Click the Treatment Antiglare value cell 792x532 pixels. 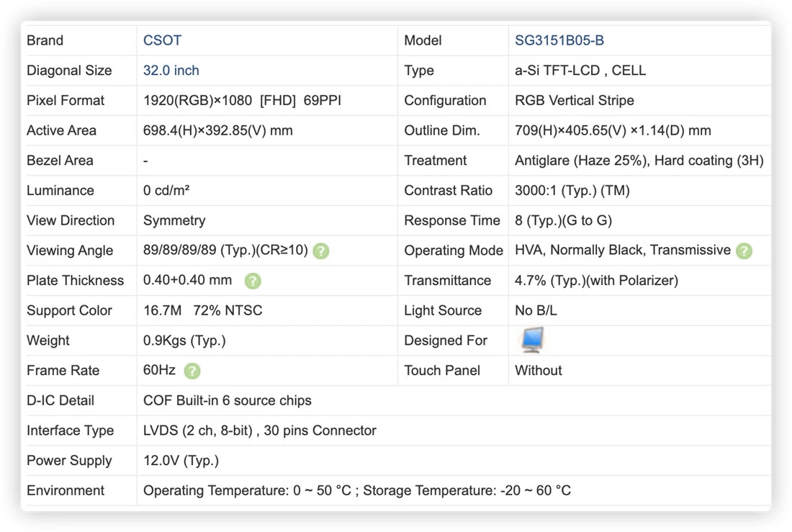point(639,161)
